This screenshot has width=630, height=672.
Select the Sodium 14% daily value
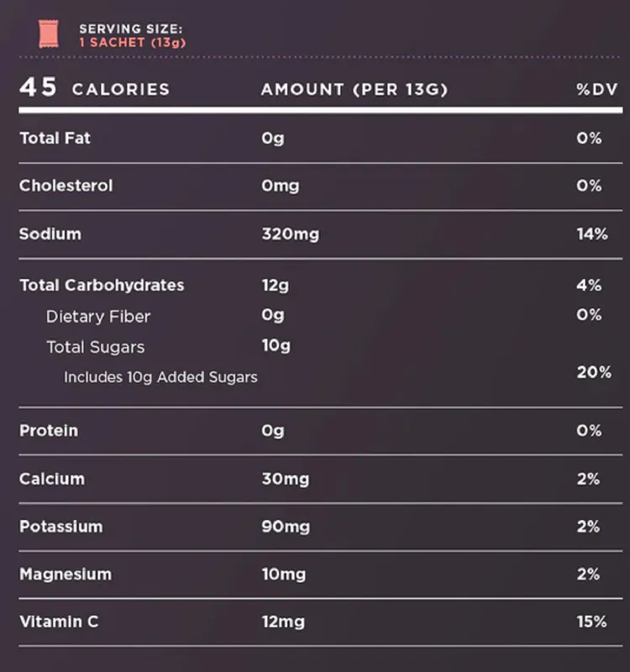(591, 234)
